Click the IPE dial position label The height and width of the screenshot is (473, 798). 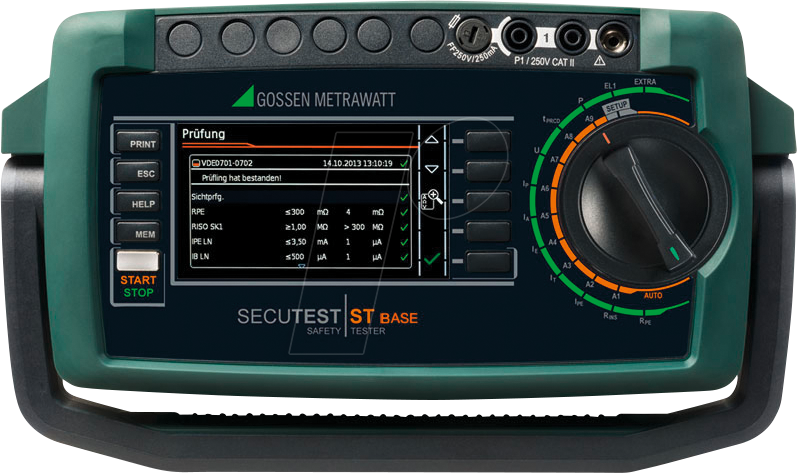pos(579,302)
